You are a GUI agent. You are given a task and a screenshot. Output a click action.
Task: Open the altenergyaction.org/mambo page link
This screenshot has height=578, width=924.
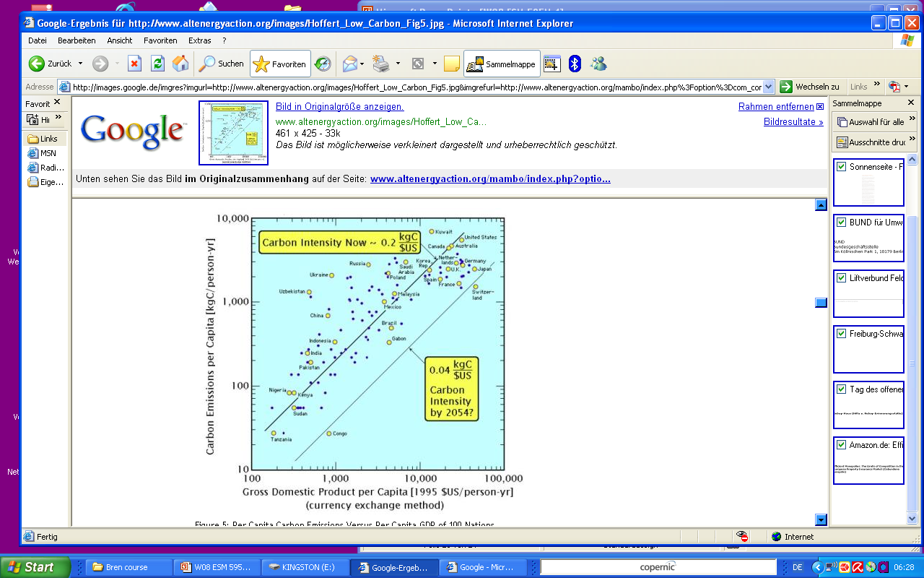click(x=490, y=178)
